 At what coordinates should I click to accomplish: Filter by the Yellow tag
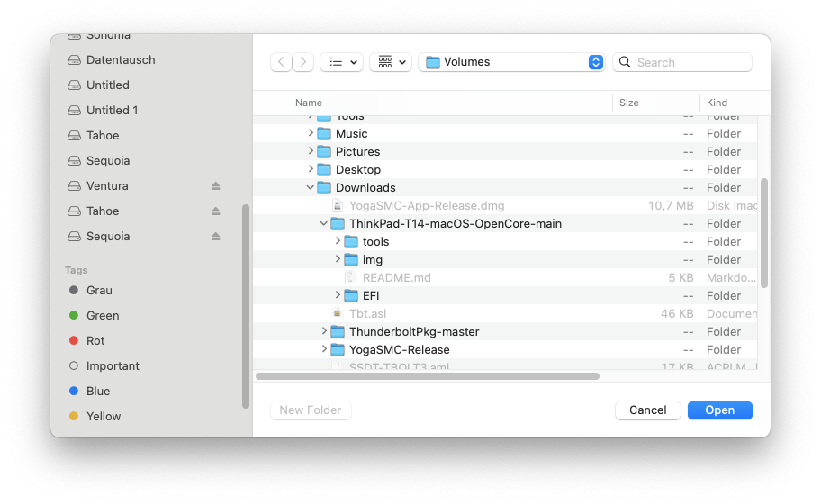tap(104, 416)
